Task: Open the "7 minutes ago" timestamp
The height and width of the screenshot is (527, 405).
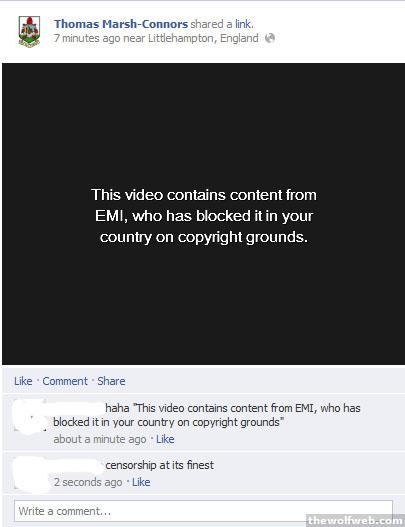Action: (x=87, y=38)
